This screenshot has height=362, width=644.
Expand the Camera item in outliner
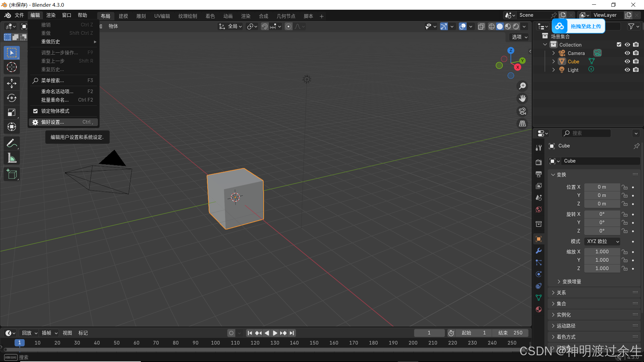point(553,53)
